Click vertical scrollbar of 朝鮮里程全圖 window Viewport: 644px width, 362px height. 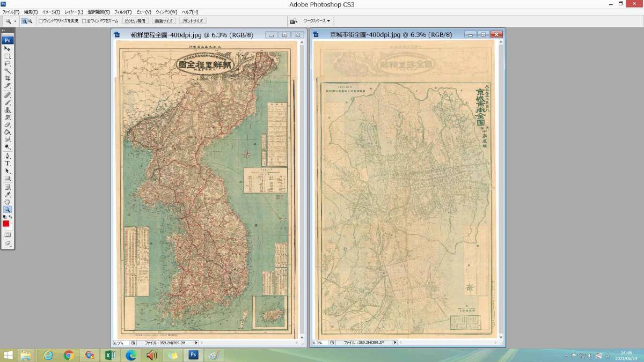coord(302,190)
